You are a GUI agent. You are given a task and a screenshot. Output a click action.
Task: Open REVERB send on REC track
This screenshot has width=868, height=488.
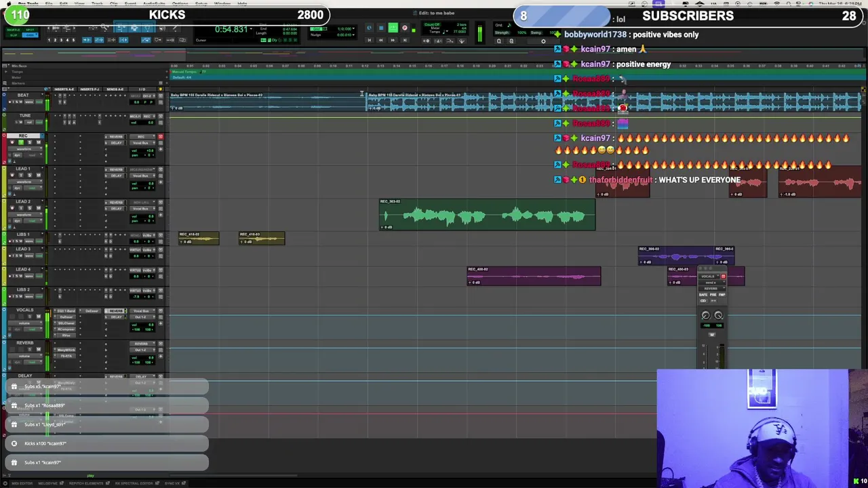pyautogui.click(x=115, y=137)
